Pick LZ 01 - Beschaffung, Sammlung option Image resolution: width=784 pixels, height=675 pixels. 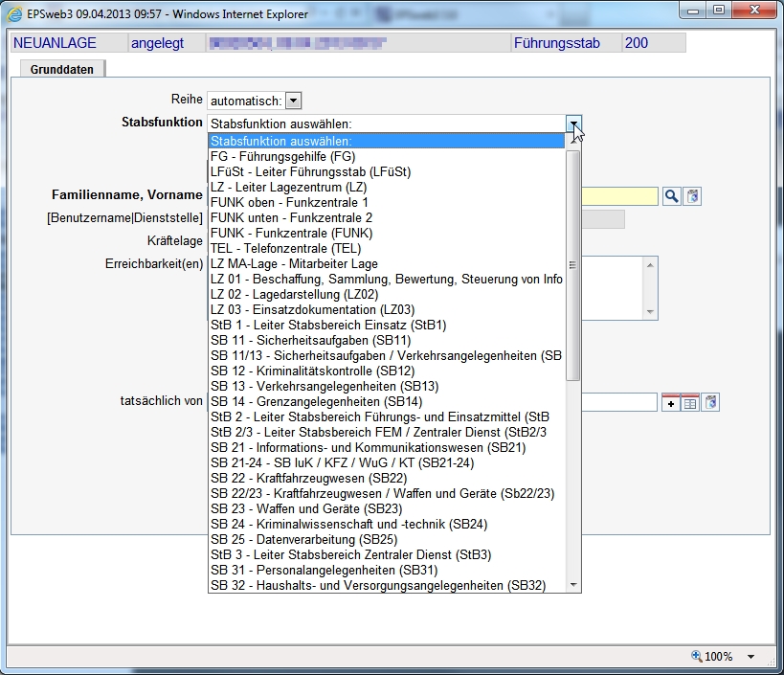tap(386, 279)
